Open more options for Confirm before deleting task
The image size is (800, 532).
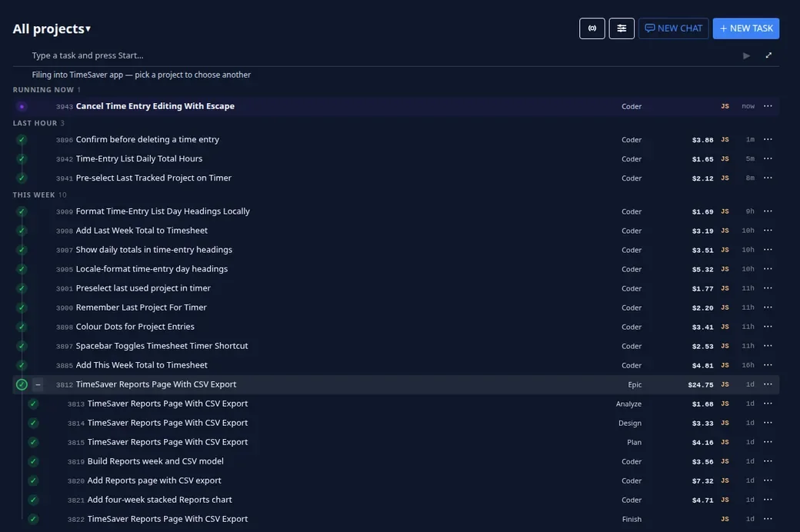(768, 139)
